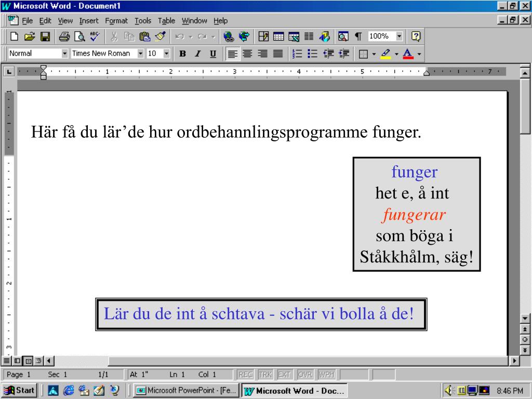Switch to Outline View button
532x399 pixels.
click(38, 361)
